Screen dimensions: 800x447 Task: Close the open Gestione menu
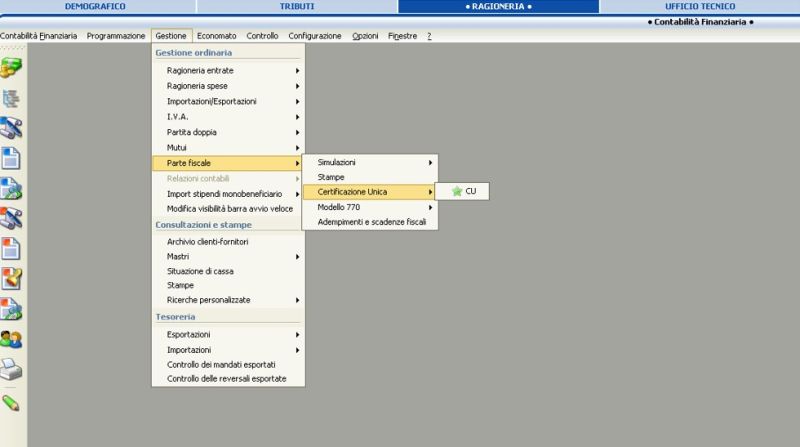(171, 36)
